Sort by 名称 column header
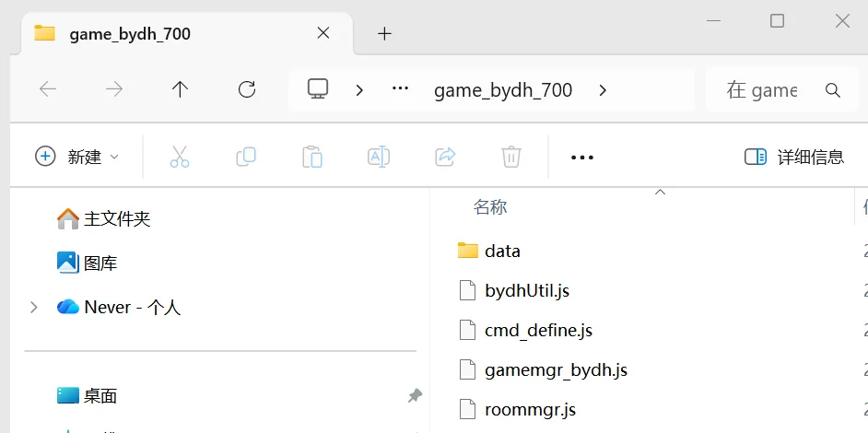 tap(490, 207)
